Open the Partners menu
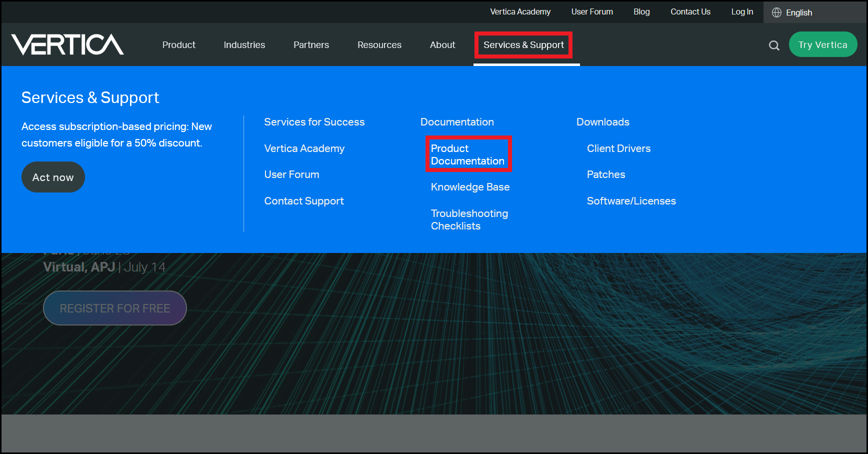The width and height of the screenshot is (868, 454). [311, 45]
